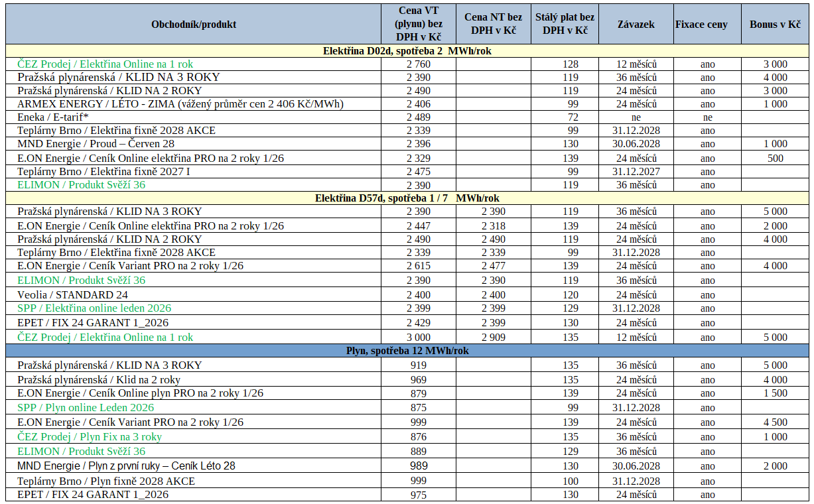Select the Fixace ceny column header
Viewport: 814px width, 504px height.
tap(701, 25)
